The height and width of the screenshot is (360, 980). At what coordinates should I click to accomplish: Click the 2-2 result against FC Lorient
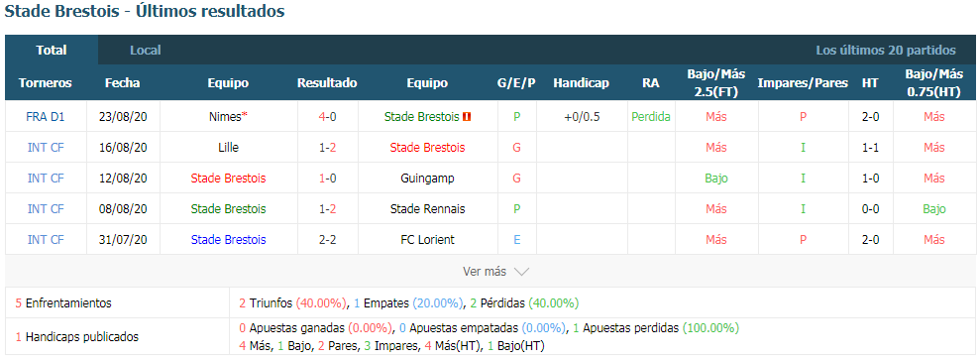(x=327, y=239)
